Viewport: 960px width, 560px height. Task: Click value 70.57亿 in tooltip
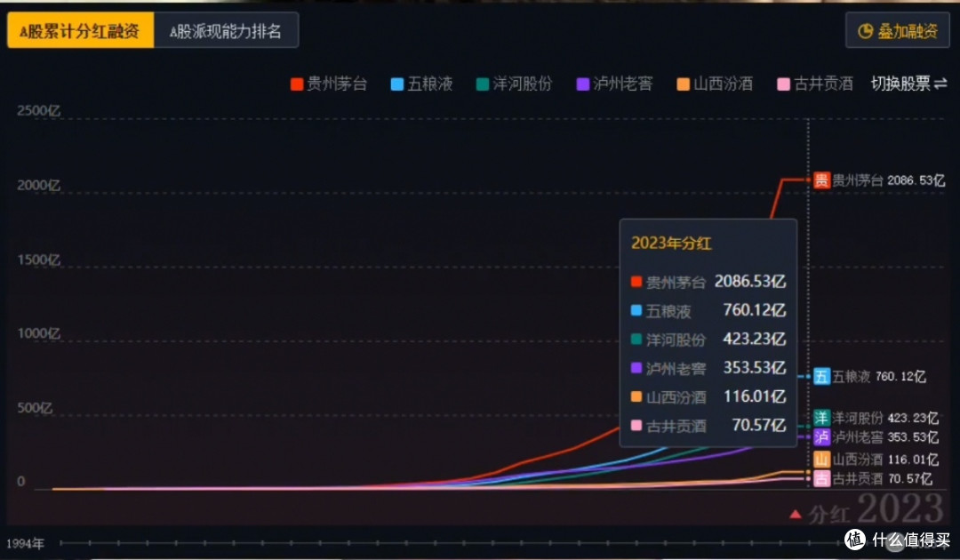(x=758, y=425)
